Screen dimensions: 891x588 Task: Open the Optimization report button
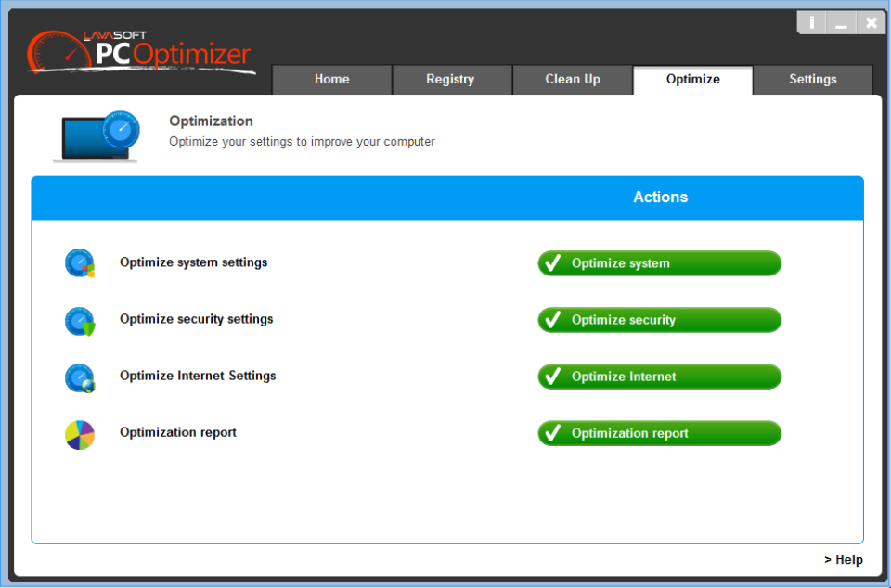click(x=660, y=434)
